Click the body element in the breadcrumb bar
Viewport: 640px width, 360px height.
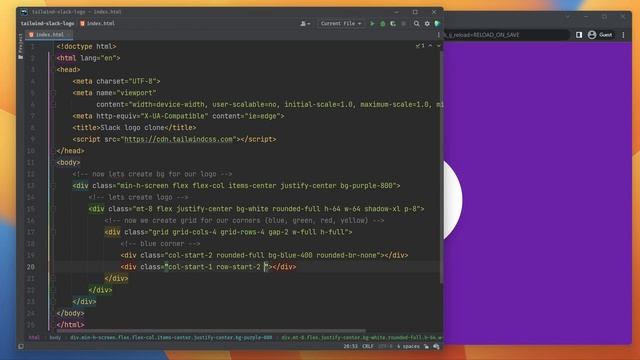coord(55,338)
